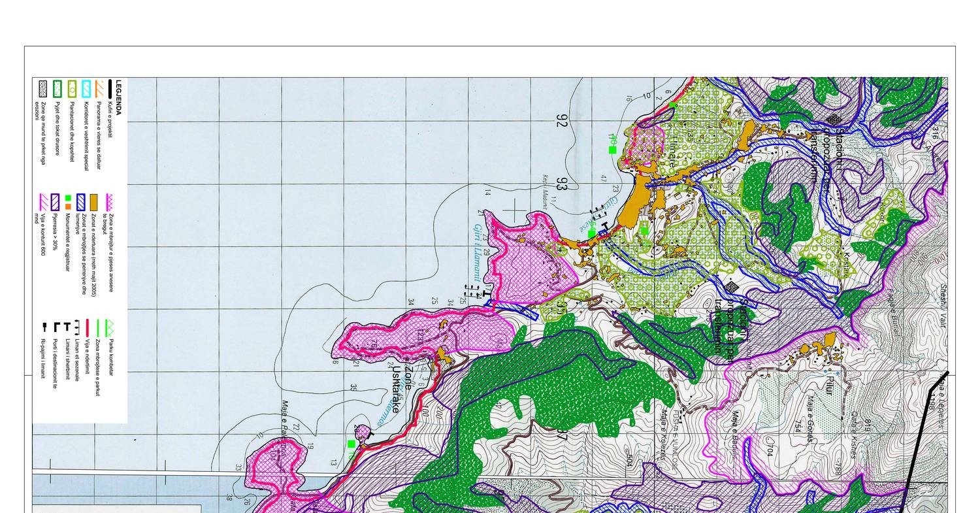Select the 'Porti i destinacionit' anchor legend icon
Screen dimensions: 980x513
[56, 326]
